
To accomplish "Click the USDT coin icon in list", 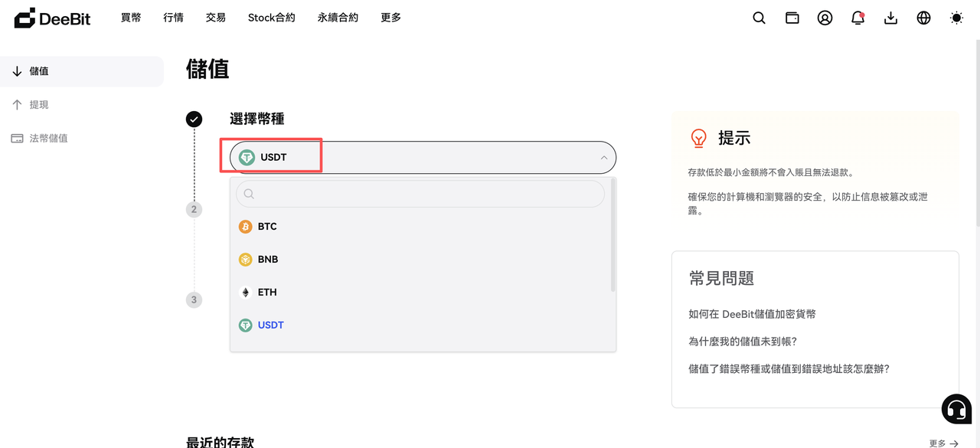I will point(245,325).
